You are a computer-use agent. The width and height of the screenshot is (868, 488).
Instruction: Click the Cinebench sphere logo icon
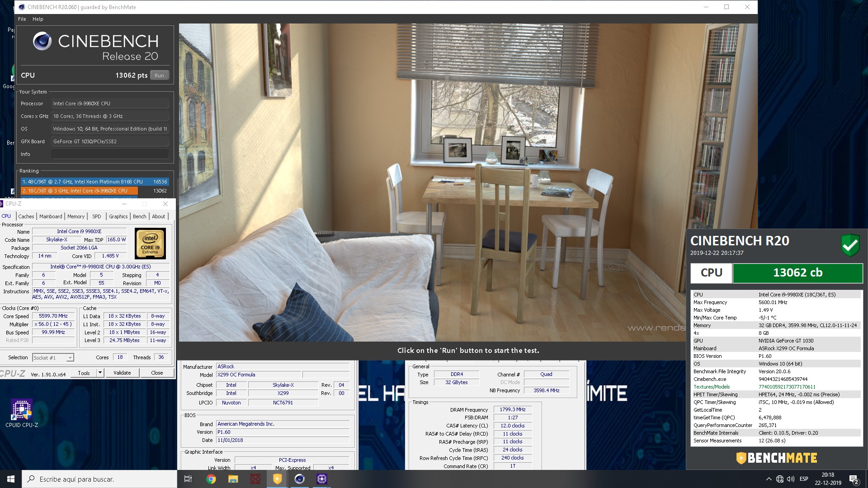coord(42,41)
